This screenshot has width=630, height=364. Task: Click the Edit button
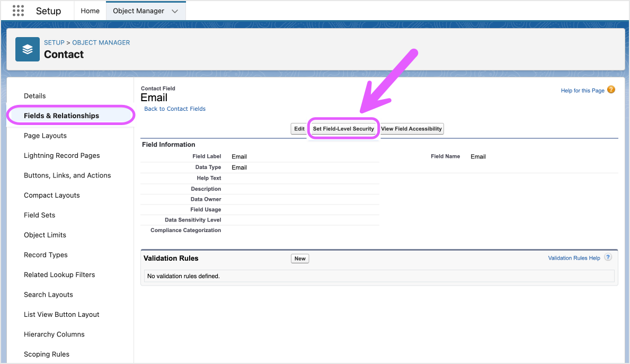point(299,129)
